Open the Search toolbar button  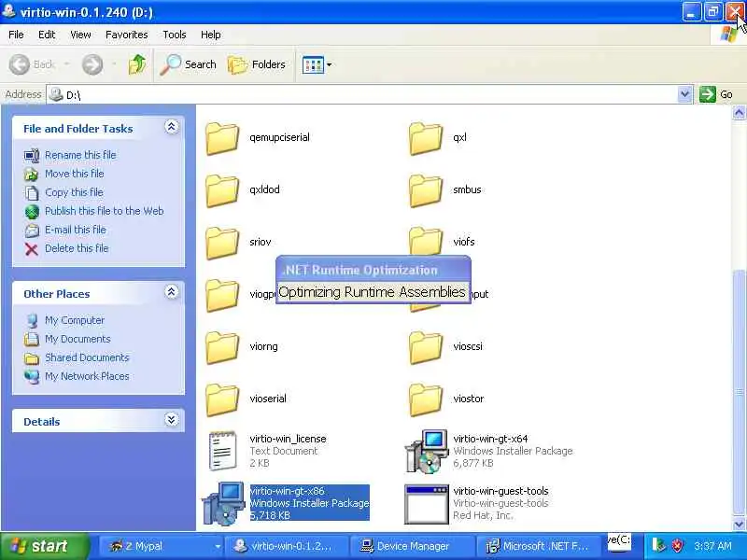pos(188,64)
